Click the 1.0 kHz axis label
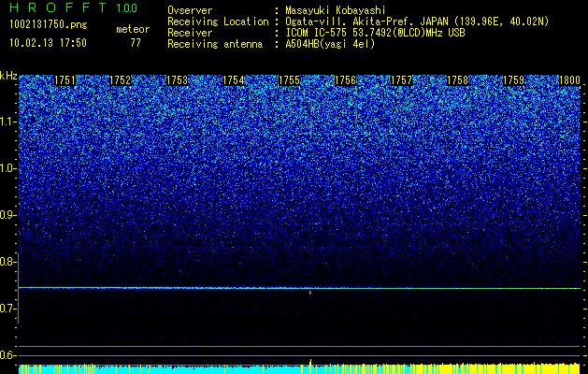588x374 pixels. 7,168
